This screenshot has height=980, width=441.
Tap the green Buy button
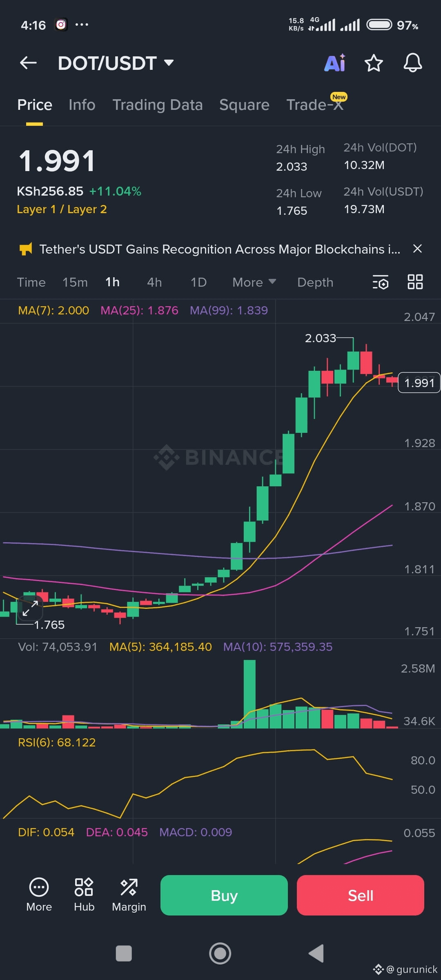coord(224,895)
